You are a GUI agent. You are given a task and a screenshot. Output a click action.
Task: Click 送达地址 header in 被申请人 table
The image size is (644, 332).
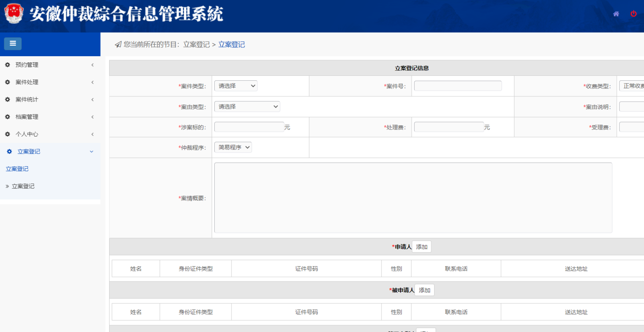(x=576, y=312)
